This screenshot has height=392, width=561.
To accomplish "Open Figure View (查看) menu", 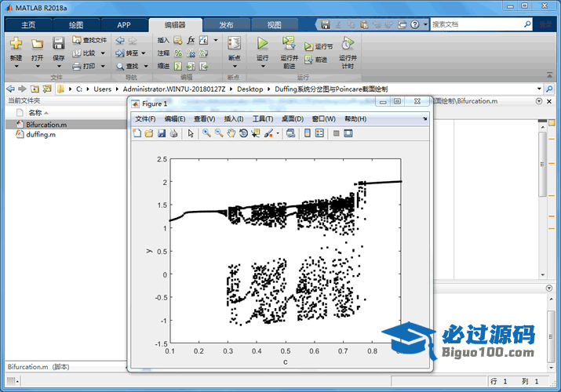I will (x=204, y=118).
